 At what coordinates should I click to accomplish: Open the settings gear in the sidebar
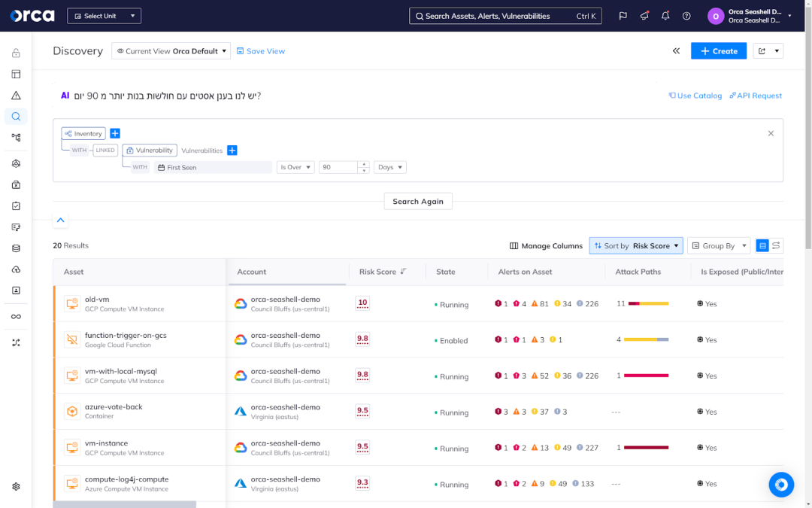pos(16,487)
